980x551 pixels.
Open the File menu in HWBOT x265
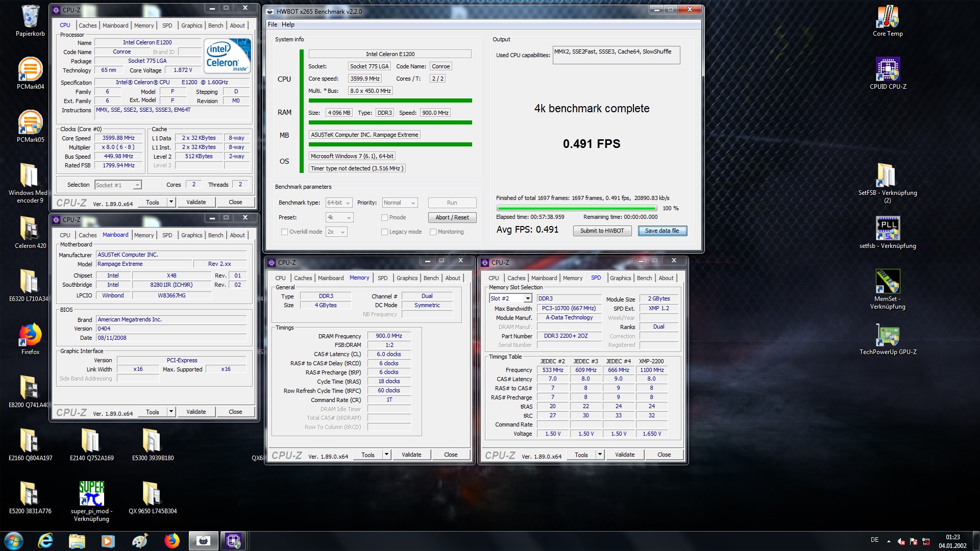(273, 24)
